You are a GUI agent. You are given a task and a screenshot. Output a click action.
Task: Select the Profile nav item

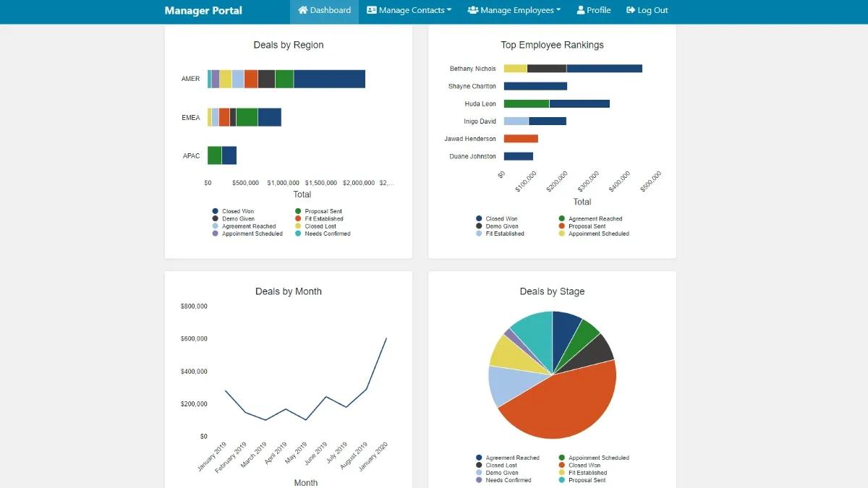593,10
